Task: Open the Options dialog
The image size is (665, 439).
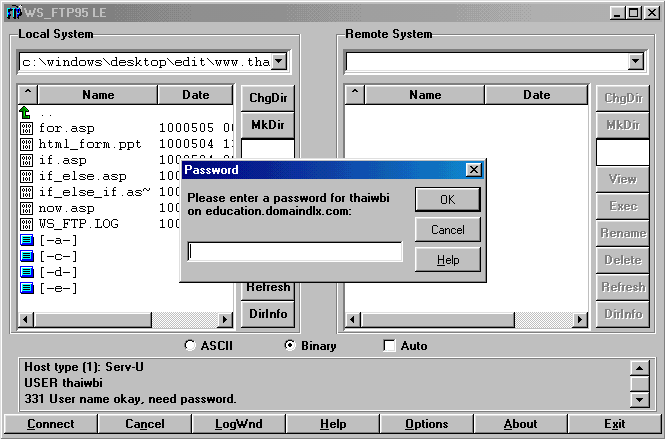Action: (427, 424)
